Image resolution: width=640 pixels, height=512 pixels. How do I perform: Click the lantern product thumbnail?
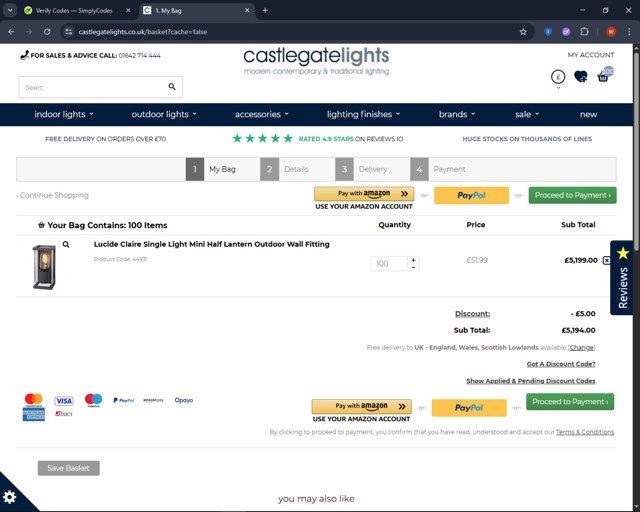click(44, 267)
